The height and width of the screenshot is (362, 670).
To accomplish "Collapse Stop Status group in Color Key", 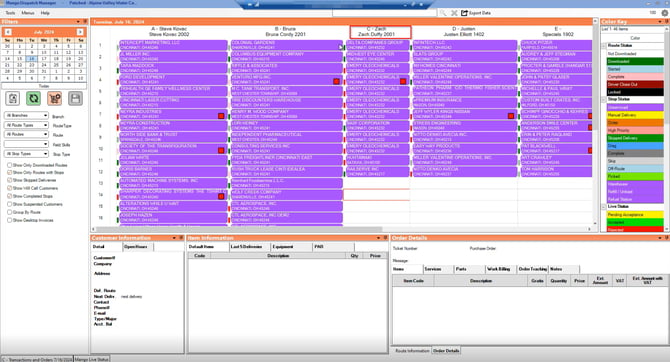I will coord(604,99).
